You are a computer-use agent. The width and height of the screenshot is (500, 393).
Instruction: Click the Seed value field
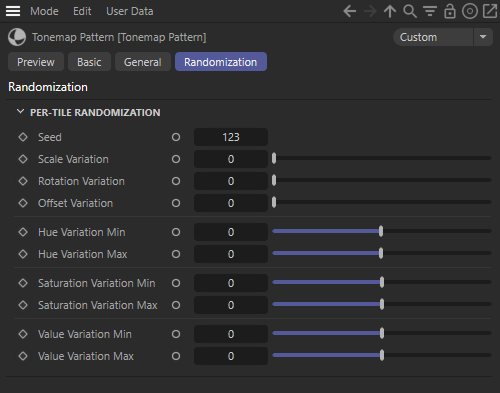tap(231, 137)
